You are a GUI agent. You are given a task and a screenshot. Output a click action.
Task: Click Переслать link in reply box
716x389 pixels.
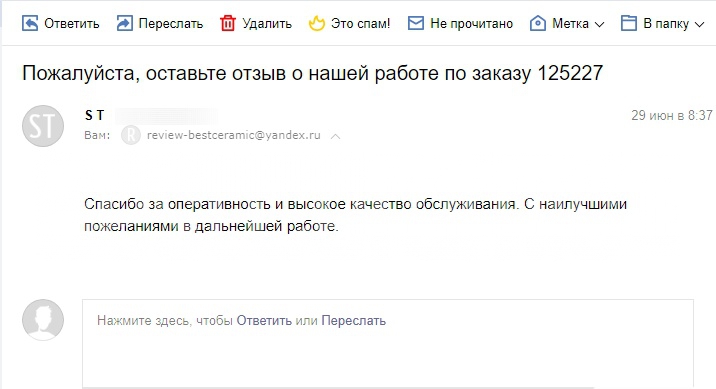tap(354, 321)
